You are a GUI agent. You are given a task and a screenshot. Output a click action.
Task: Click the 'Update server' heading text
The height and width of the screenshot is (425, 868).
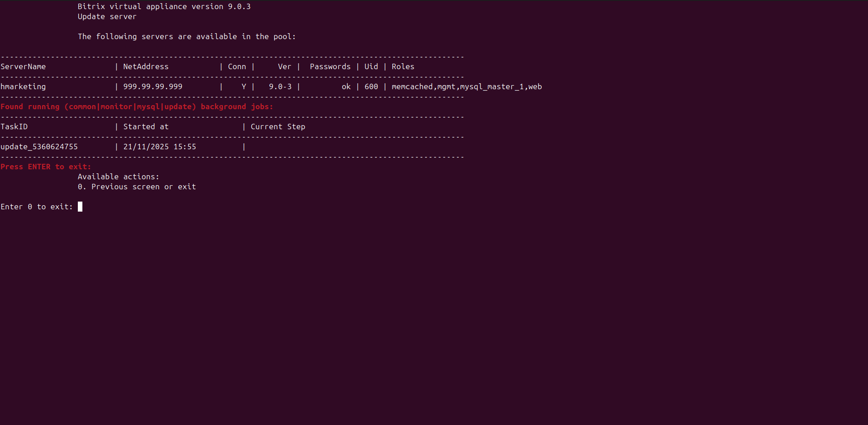107,16
